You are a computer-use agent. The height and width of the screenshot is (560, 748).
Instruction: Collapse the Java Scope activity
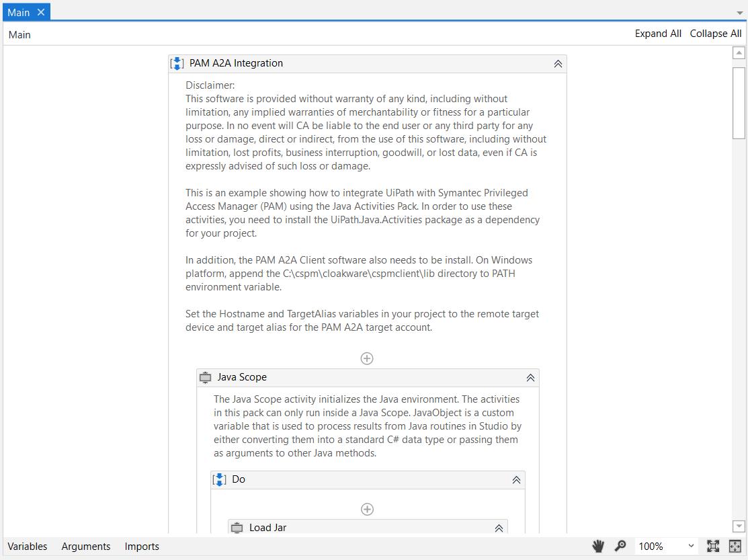click(530, 377)
